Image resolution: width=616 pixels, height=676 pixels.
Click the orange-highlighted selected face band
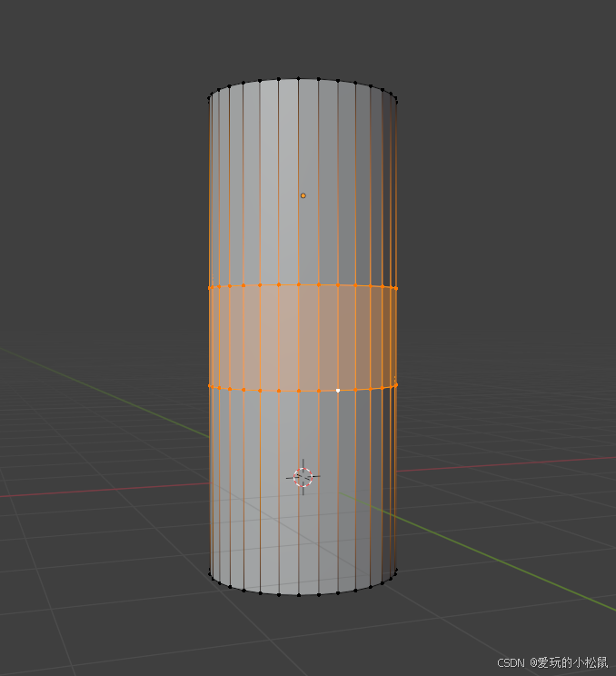click(303, 338)
